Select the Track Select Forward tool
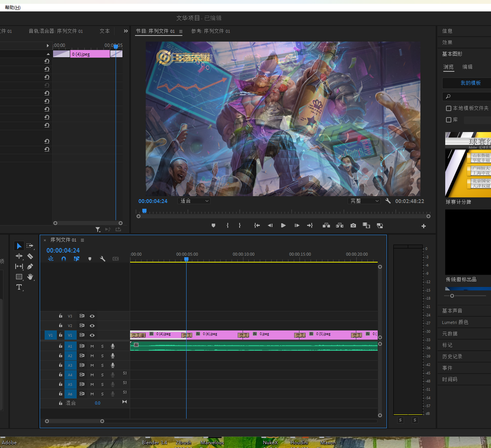 30,246
